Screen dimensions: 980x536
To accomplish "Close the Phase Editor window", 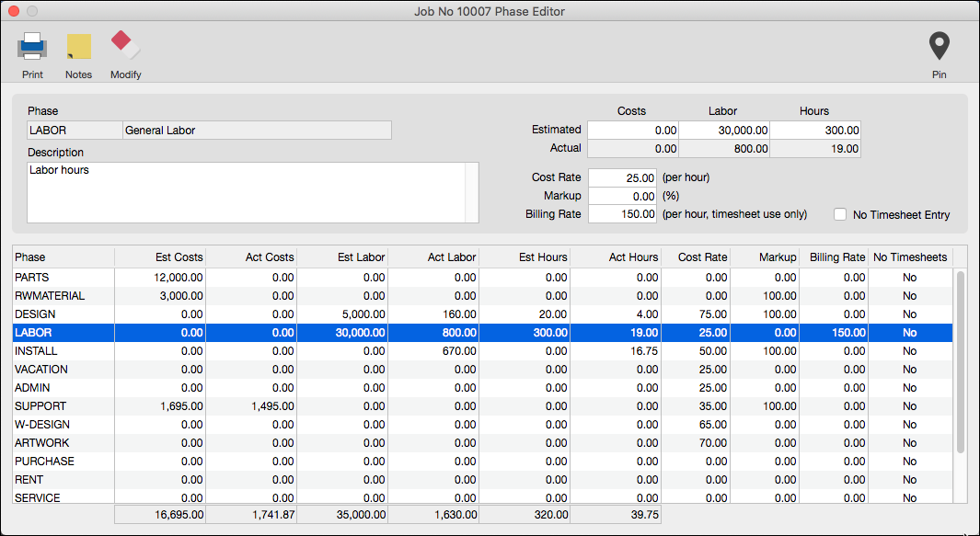I will 14,11.
